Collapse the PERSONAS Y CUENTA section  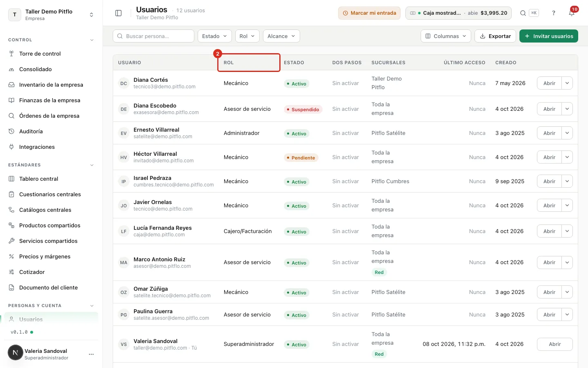point(92,306)
